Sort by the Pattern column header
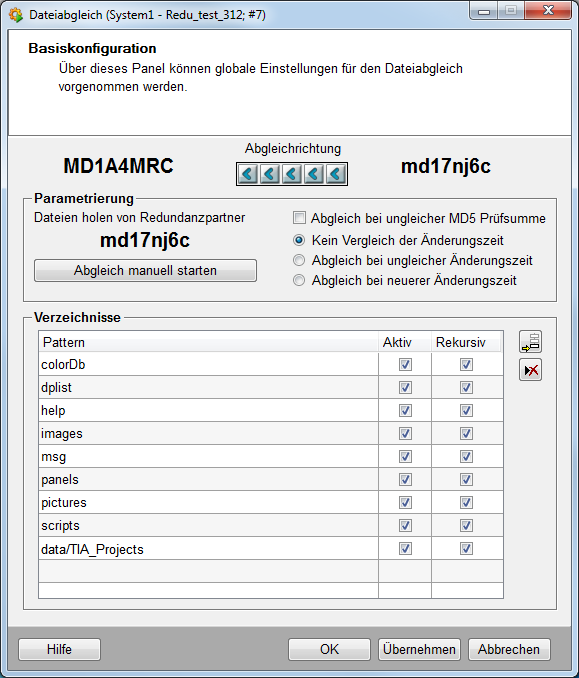Screen dimensions: 579x678 (x=208, y=342)
